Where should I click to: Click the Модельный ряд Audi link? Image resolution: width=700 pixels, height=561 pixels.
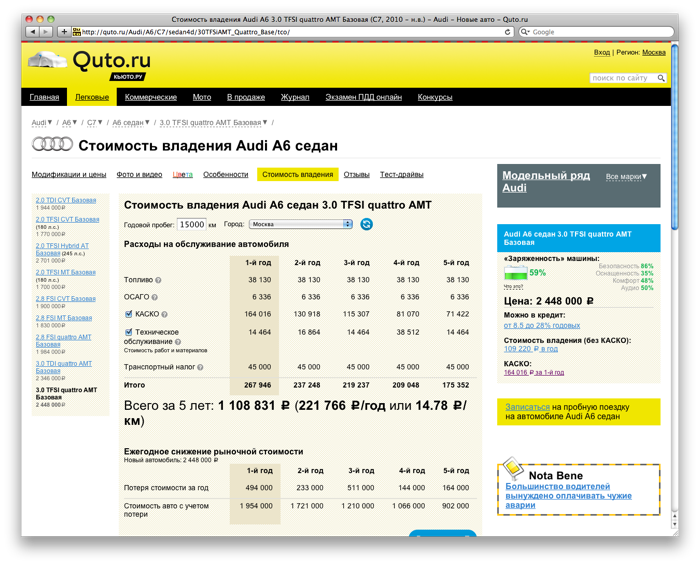[x=546, y=182]
